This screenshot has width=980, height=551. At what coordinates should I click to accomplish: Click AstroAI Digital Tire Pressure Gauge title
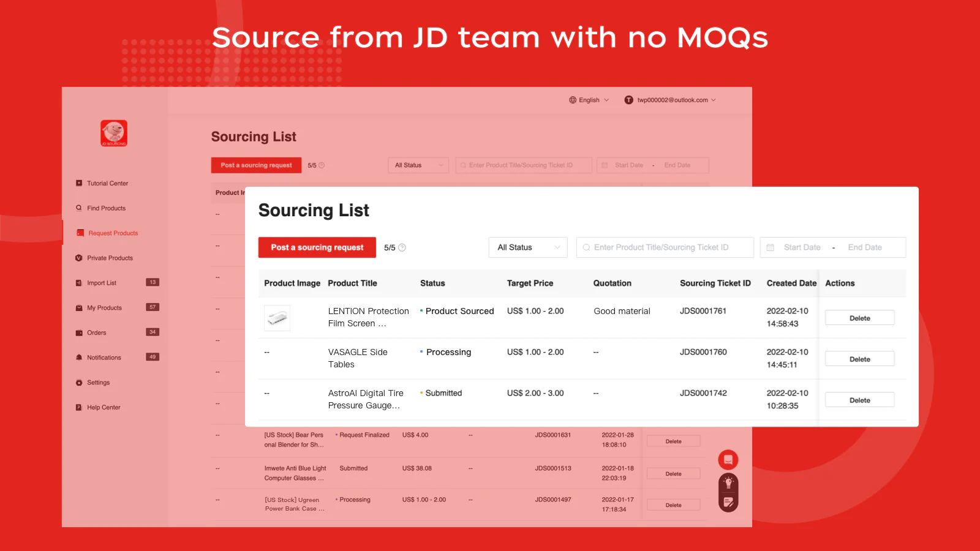point(366,399)
